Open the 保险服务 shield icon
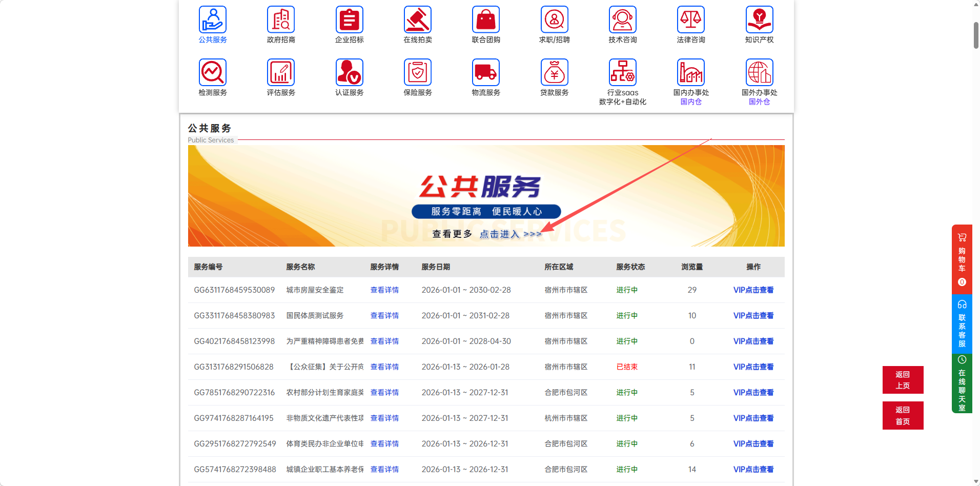 (x=417, y=73)
